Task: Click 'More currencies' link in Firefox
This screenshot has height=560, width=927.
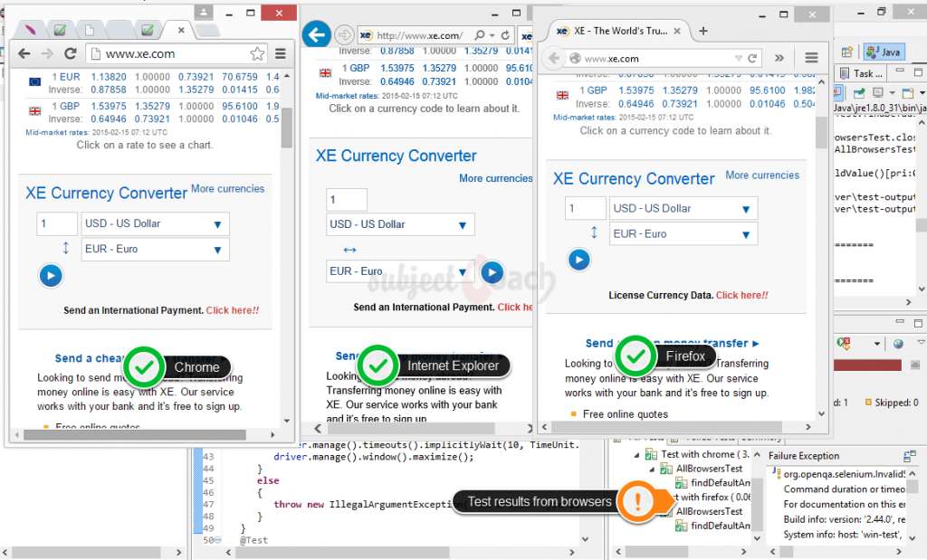Action: click(x=762, y=176)
